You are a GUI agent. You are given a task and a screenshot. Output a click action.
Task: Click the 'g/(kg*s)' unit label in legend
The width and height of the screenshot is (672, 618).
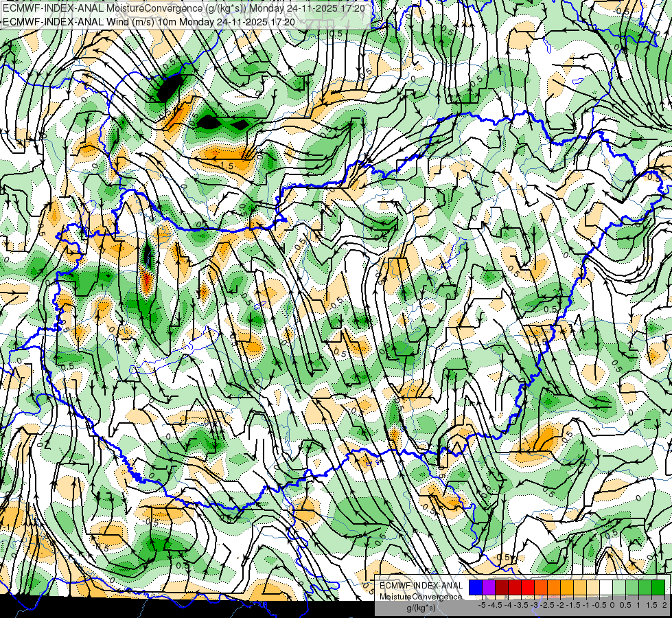point(421,608)
